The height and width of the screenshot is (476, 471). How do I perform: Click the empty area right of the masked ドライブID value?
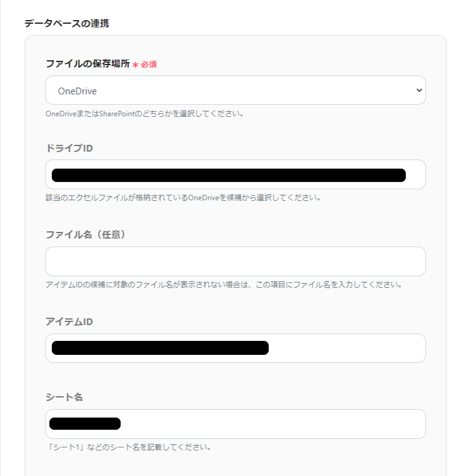(416, 175)
